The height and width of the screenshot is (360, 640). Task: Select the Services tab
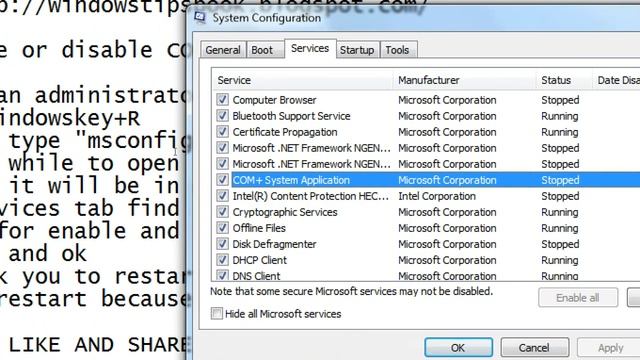[310, 49]
